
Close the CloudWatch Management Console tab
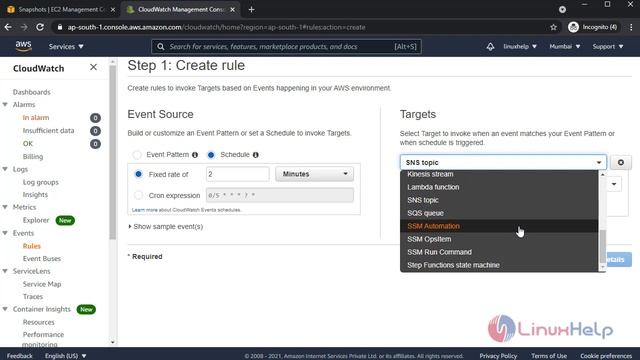232,9
